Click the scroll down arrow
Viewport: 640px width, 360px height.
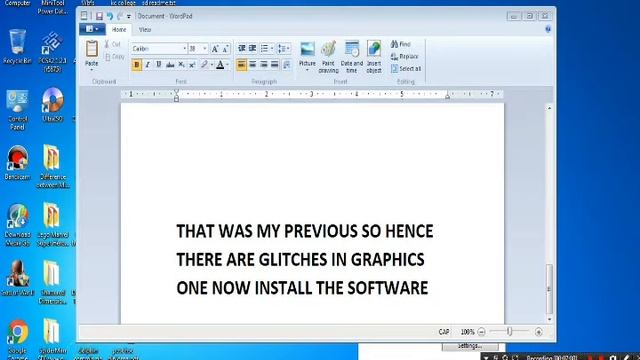[x=549, y=319]
